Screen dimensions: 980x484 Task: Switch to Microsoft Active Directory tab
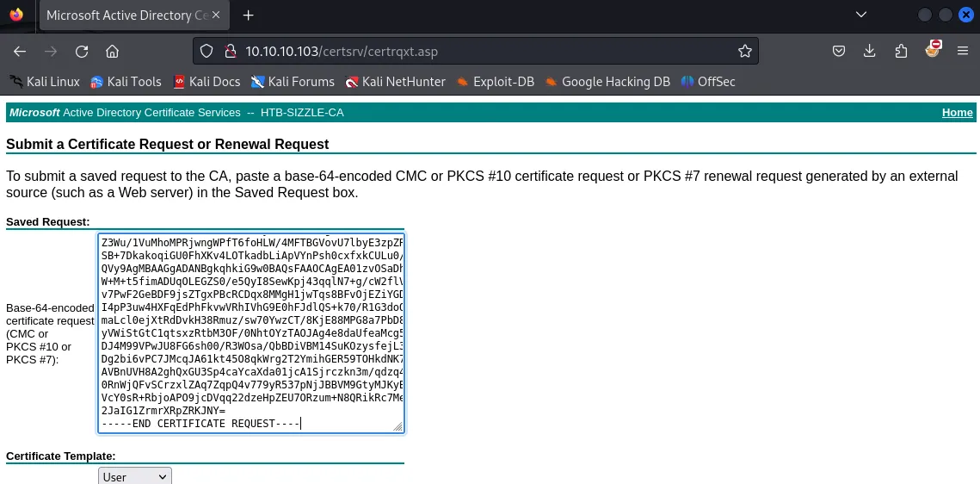(126, 16)
